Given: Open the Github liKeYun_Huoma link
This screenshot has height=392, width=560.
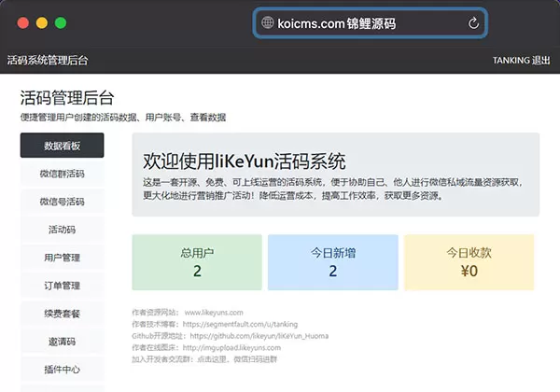Looking at the screenshot, I should (259, 336).
